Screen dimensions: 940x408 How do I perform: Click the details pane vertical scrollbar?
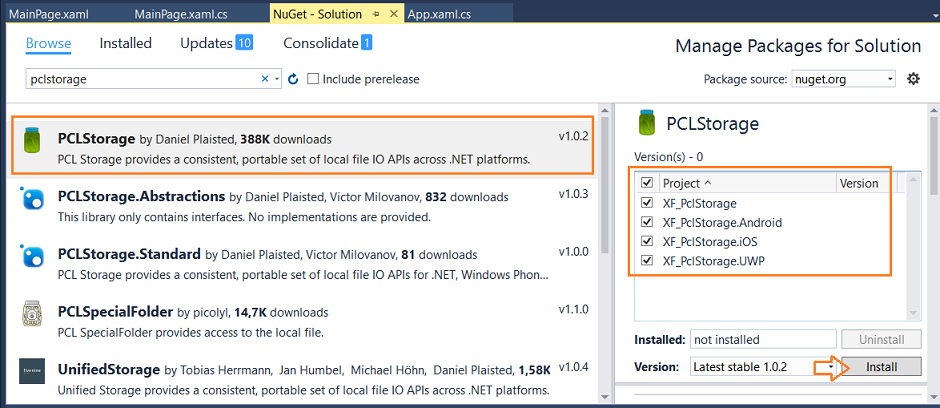[934, 156]
